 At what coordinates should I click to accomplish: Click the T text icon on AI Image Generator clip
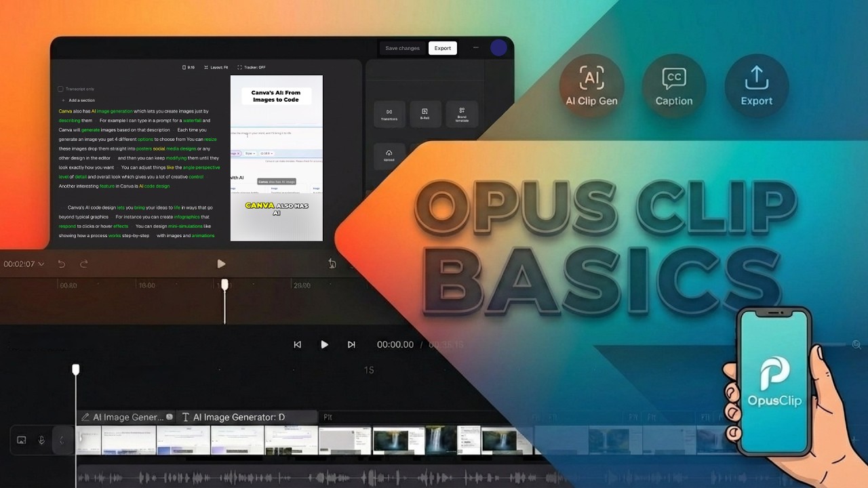click(x=186, y=418)
